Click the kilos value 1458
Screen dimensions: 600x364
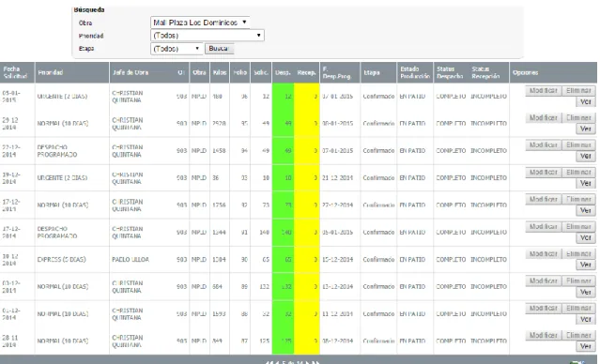point(219,151)
